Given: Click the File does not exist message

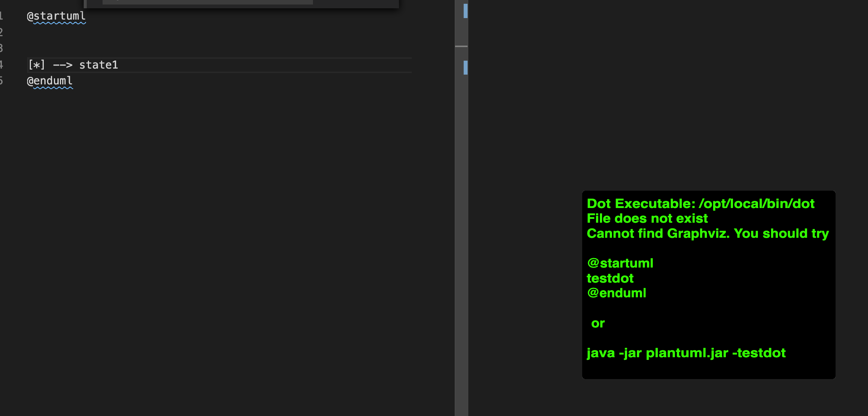Looking at the screenshot, I should pyautogui.click(x=647, y=218).
